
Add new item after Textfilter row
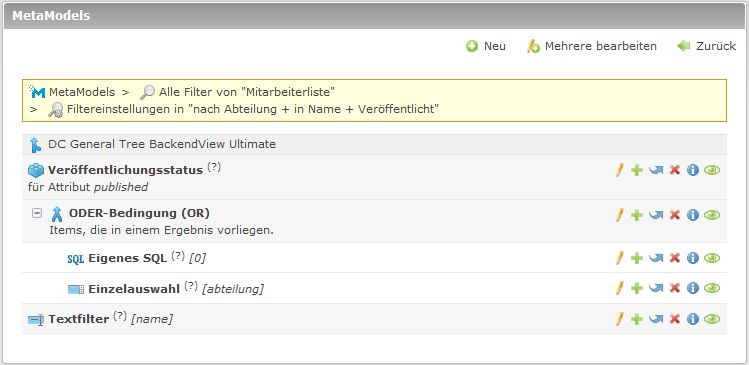tap(637, 319)
